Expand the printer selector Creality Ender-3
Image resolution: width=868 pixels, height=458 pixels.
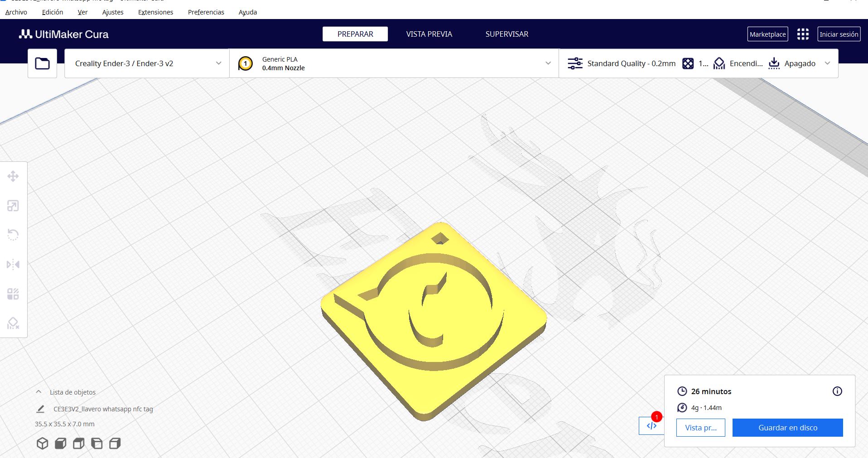tap(147, 63)
